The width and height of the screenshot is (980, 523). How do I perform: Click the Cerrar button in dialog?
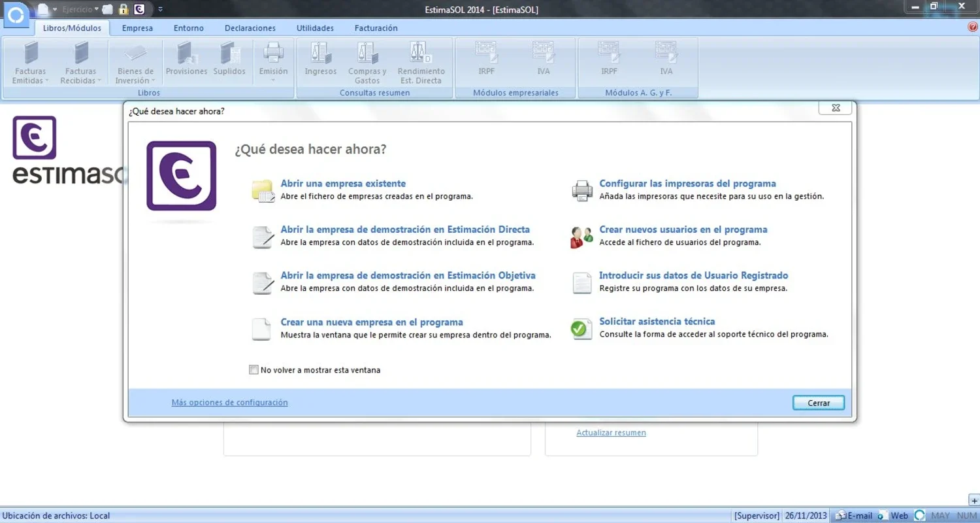tap(819, 403)
